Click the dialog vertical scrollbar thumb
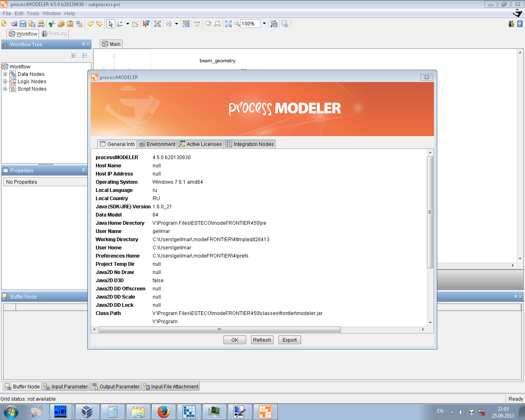525x420 pixels. click(430, 212)
